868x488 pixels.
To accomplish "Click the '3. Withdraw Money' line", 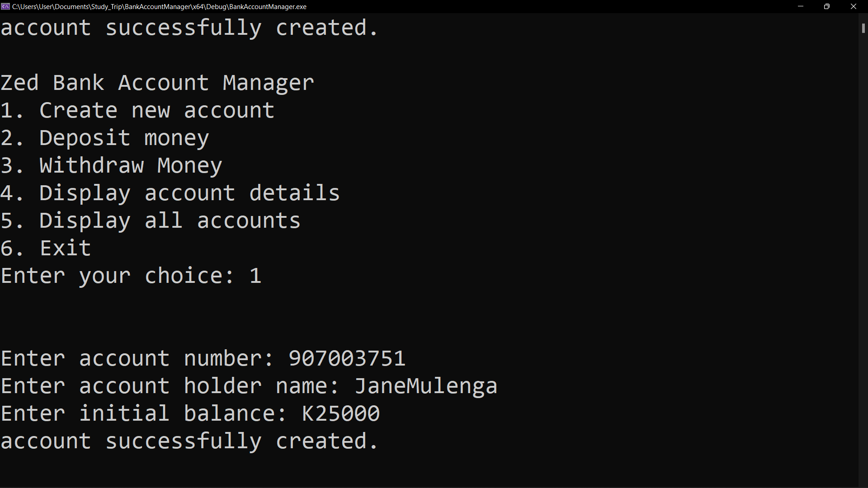I will point(111,166).
